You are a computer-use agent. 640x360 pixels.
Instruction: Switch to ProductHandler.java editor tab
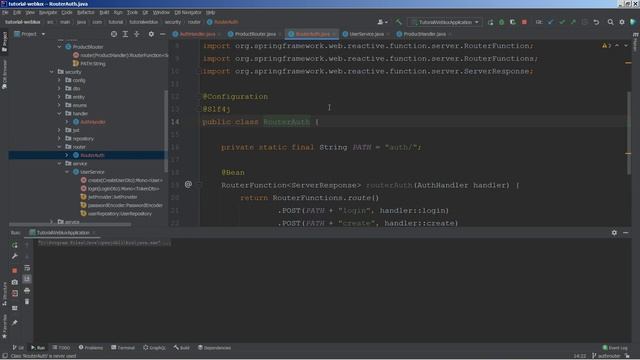tap(423, 34)
